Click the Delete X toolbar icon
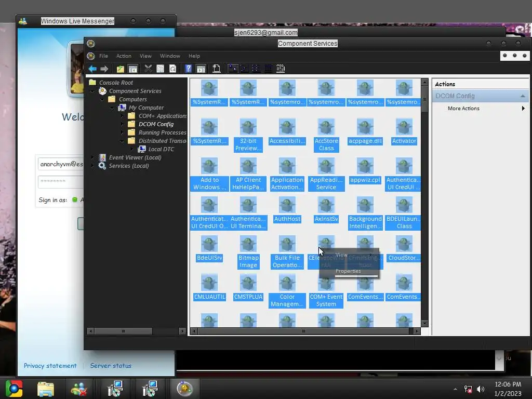Image resolution: width=532 pixels, height=399 pixels. 148,69
